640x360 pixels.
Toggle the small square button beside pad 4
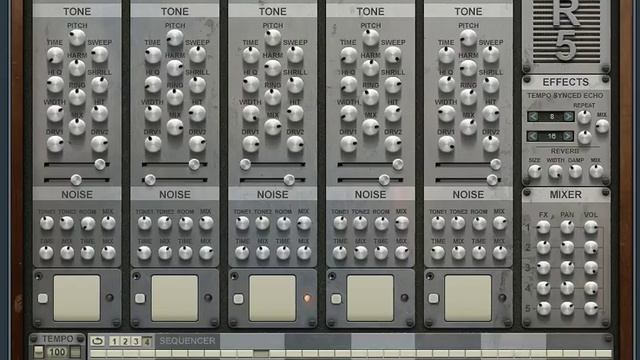(x=336, y=298)
